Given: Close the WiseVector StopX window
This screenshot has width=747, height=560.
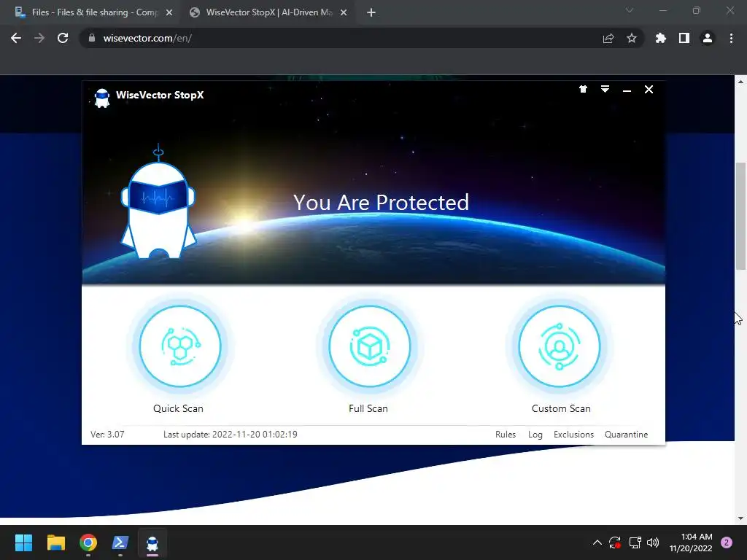Looking at the screenshot, I should coord(649,89).
